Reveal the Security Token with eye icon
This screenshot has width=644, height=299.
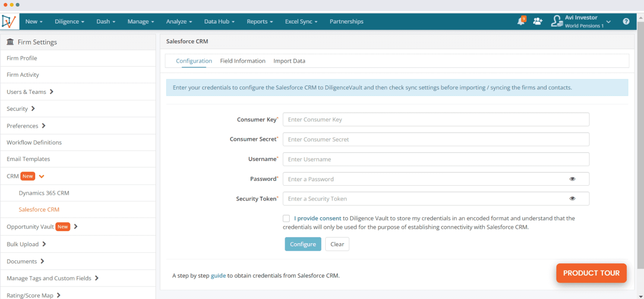(x=572, y=199)
